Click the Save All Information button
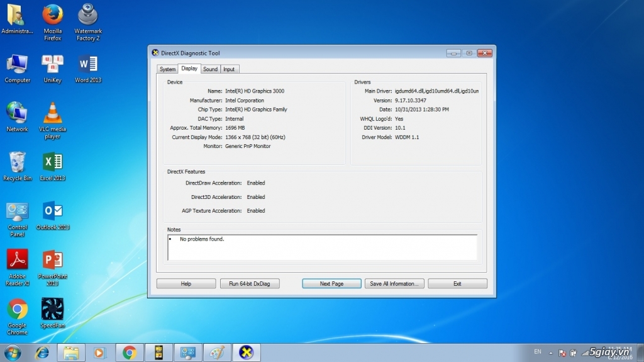 [x=394, y=284]
